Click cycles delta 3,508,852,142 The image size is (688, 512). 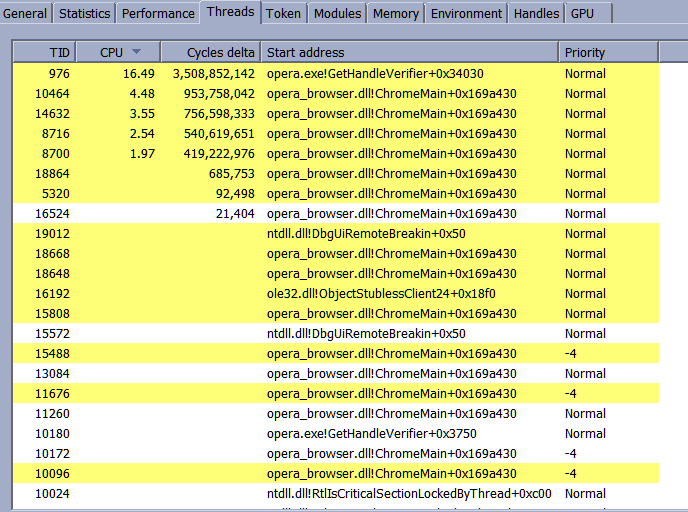(x=214, y=74)
